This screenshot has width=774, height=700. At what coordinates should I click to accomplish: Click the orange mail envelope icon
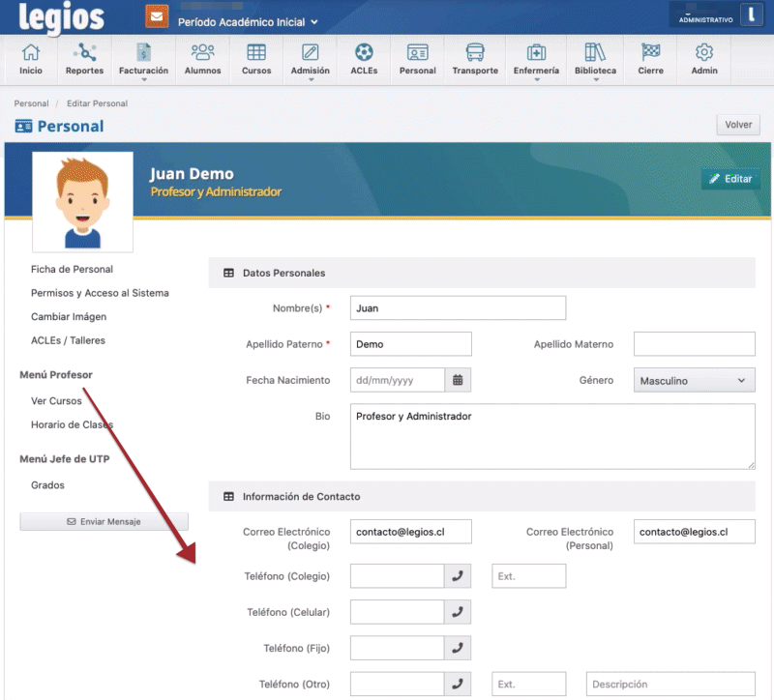[x=156, y=16]
